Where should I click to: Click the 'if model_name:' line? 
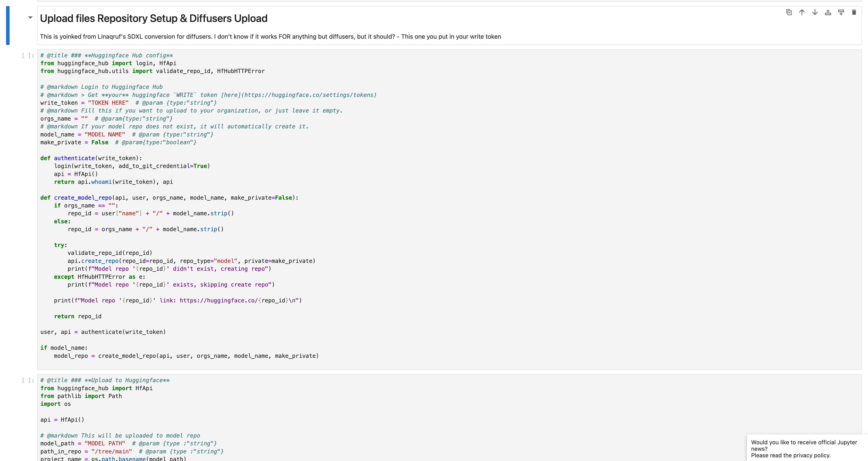click(64, 348)
